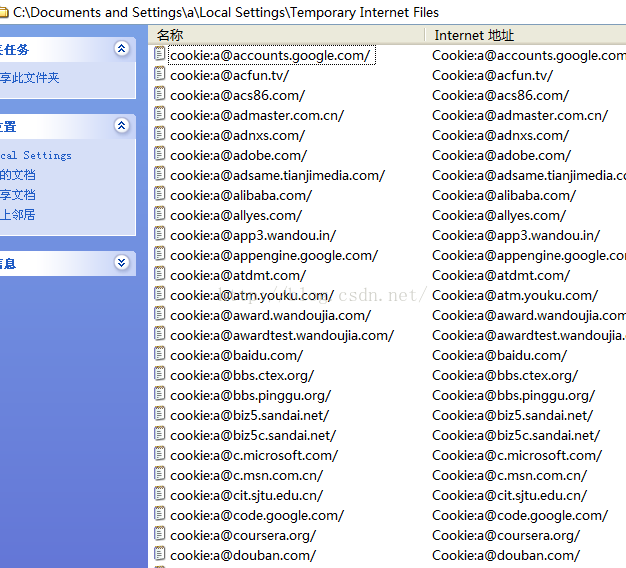The height and width of the screenshot is (568, 626).
Task: Open 网上邻居 link in sidebar
Action: point(18,215)
